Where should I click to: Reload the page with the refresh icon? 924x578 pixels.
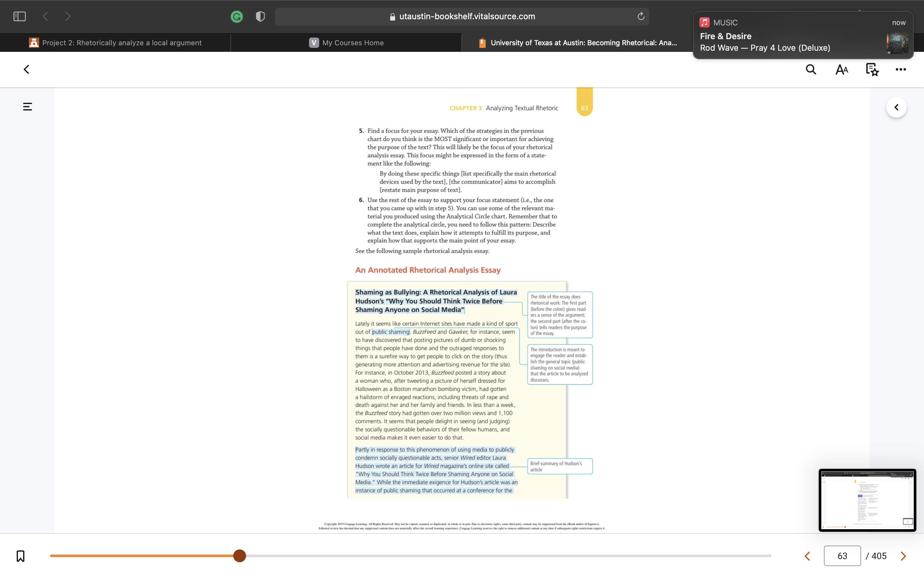641,16
